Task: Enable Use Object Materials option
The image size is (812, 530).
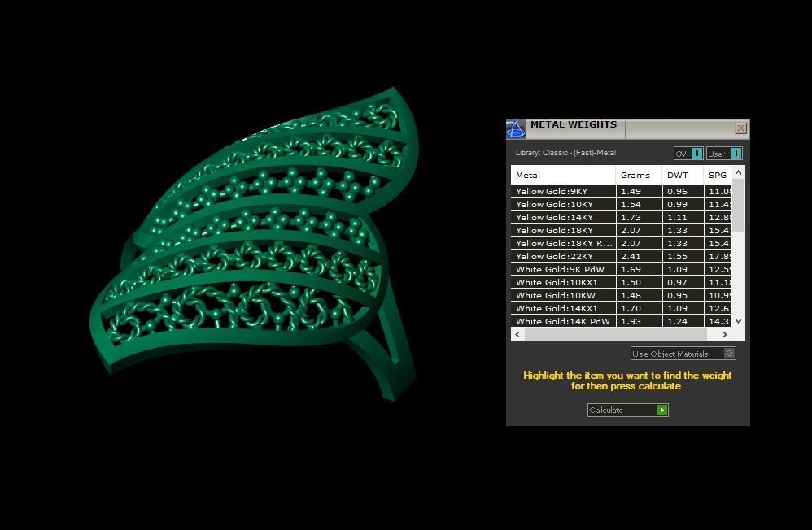Action: (683, 354)
